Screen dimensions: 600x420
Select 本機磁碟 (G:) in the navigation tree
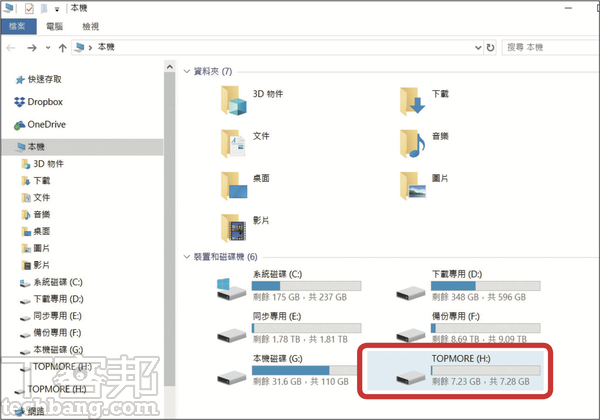point(52,350)
